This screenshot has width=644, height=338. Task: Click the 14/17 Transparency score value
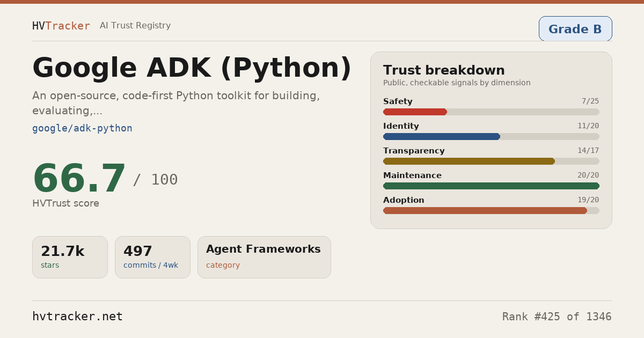click(588, 151)
